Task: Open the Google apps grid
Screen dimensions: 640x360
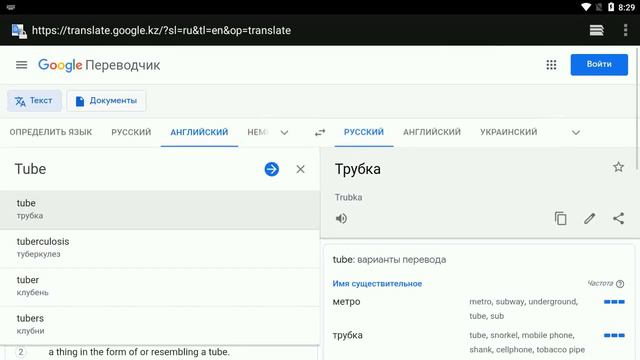Action: tap(551, 65)
